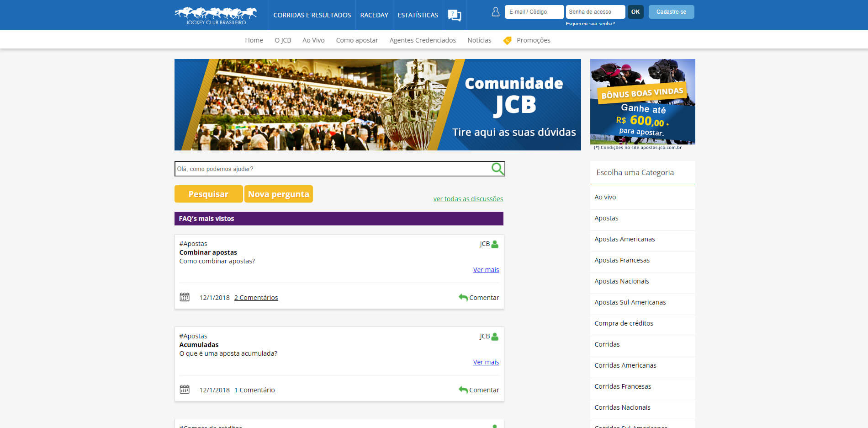Open the Estatísticas menu item
The image size is (868, 428).
tap(418, 15)
